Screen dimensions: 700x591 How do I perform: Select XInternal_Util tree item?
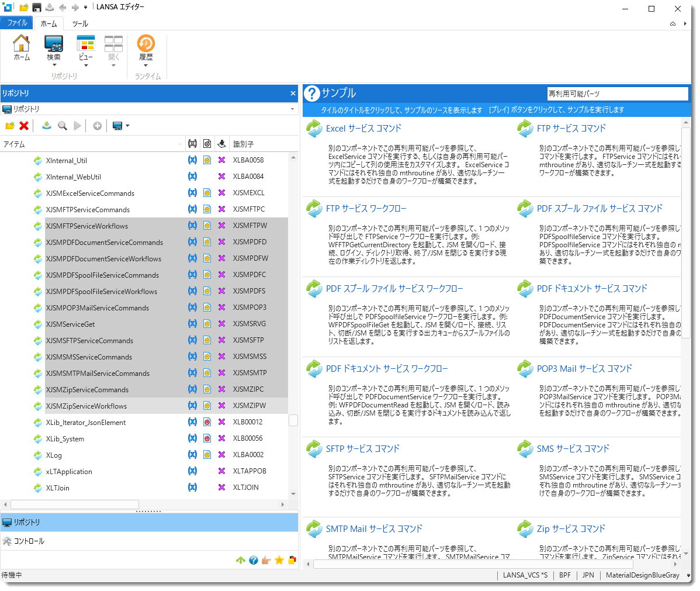pyautogui.click(x=66, y=161)
